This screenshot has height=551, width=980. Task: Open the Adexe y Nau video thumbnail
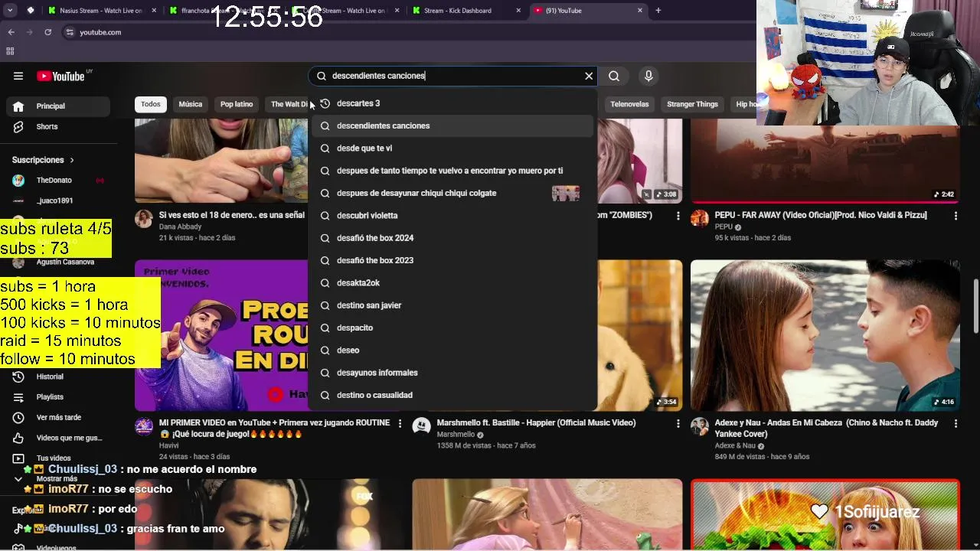(x=825, y=335)
